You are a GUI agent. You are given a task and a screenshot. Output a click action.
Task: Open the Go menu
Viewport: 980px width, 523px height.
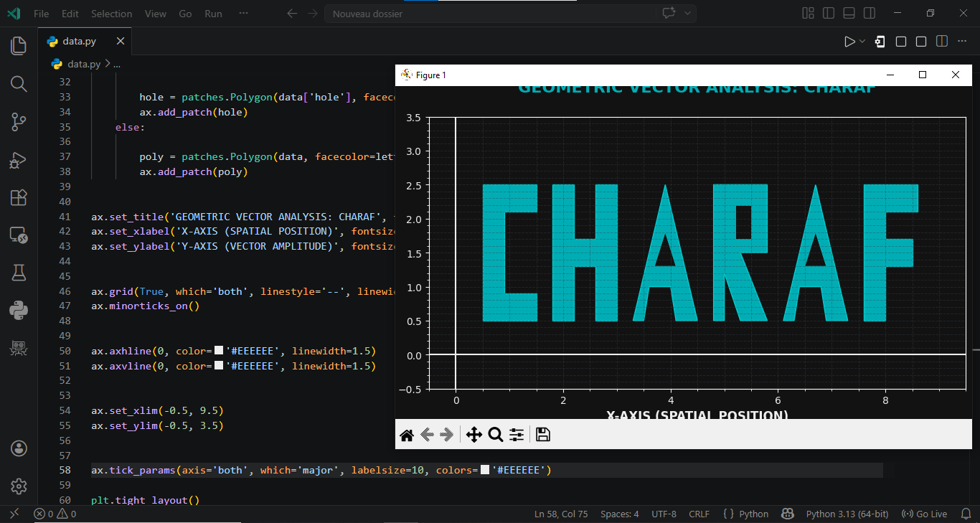[185, 14]
